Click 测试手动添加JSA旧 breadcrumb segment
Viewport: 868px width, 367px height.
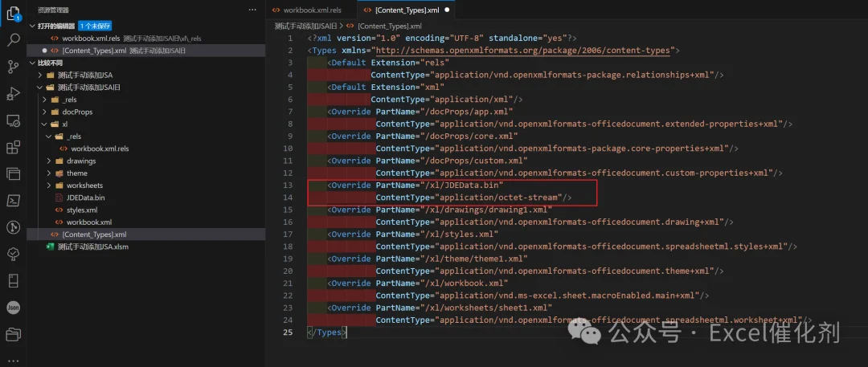click(x=305, y=26)
